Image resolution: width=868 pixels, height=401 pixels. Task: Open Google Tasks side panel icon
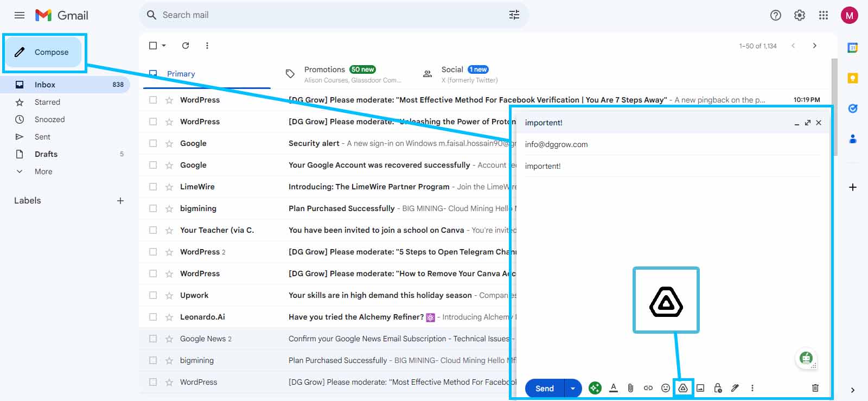click(x=853, y=109)
